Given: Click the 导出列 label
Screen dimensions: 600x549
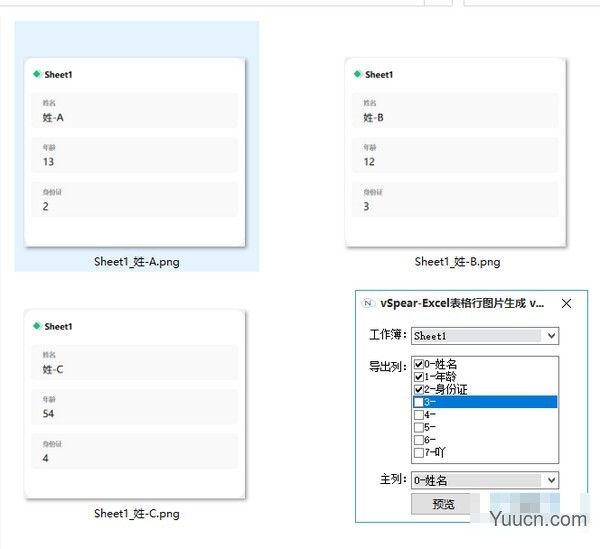Looking at the screenshot, I should [387, 367].
